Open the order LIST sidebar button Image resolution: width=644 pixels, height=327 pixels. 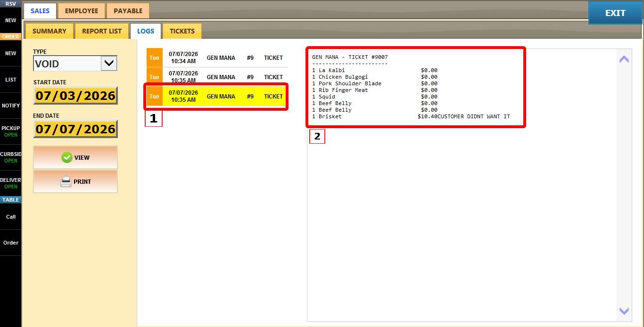click(10, 80)
